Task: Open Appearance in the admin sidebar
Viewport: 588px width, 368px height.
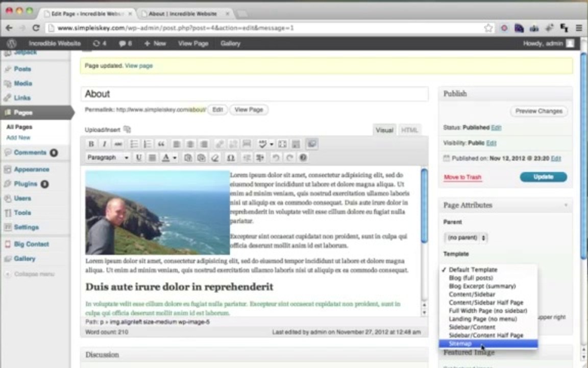Action: (x=32, y=169)
